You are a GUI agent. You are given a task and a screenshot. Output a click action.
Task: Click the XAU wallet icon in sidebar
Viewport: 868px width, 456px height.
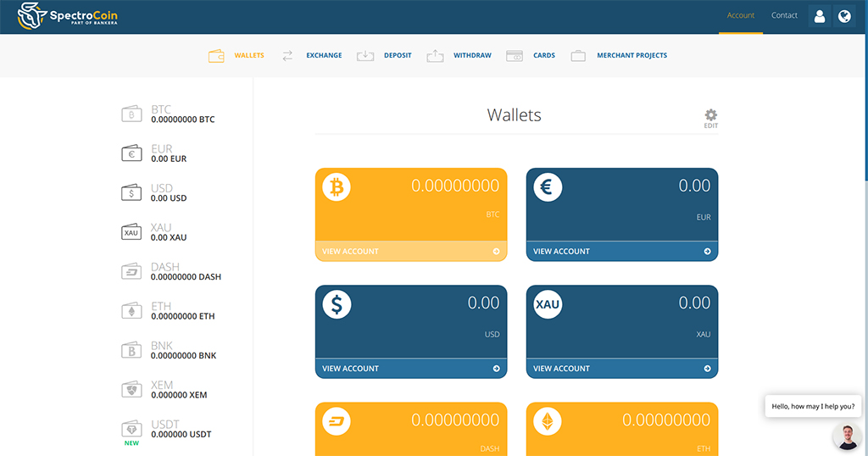coord(131,232)
